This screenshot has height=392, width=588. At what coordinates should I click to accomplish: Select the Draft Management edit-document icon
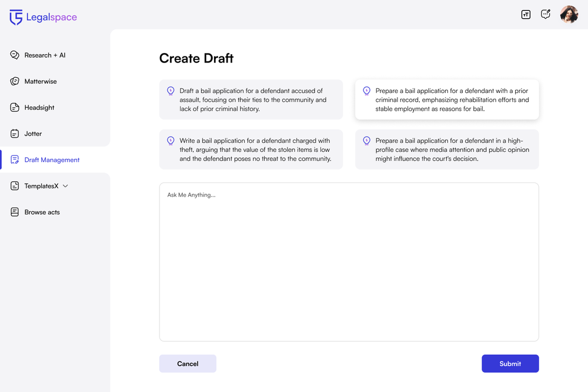(x=14, y=160)
